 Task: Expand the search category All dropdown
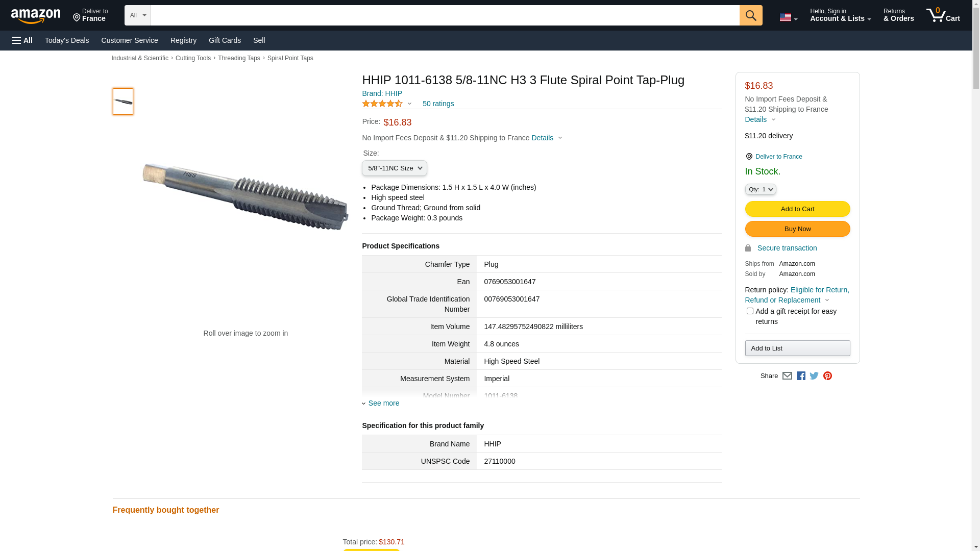(137, 15)
